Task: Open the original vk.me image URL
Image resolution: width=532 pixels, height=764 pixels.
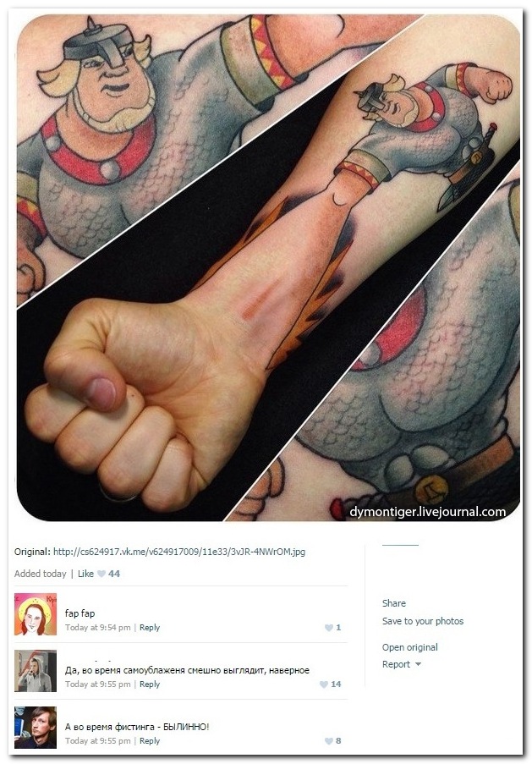Action: [179, 552]
